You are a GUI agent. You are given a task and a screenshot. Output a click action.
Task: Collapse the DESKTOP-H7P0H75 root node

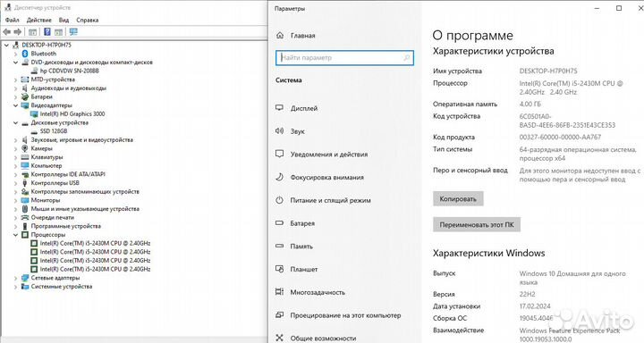pos(6,46)
